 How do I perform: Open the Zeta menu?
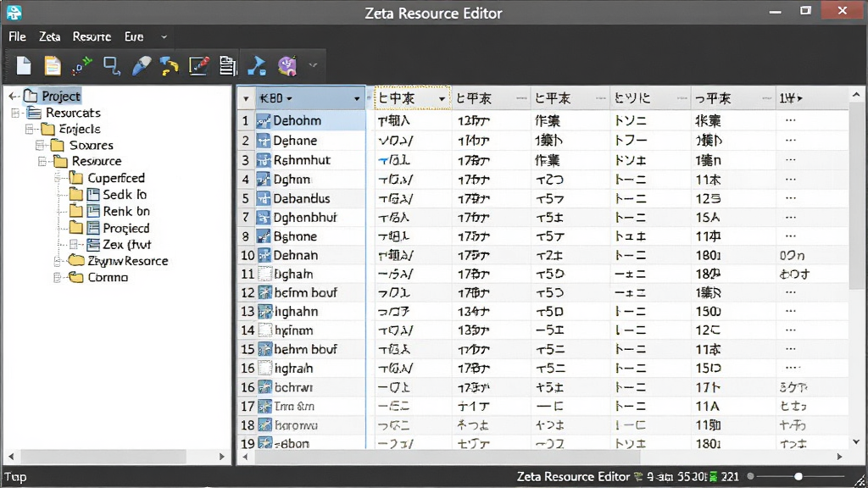[49, 36]
